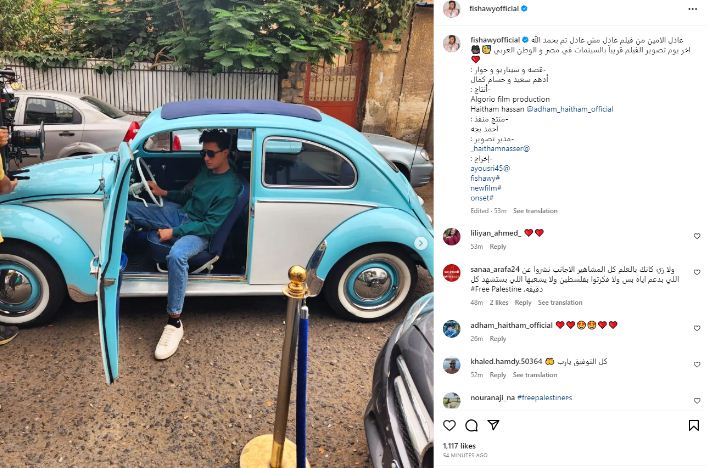Open fishawyofficial profile picture in header
Screen dimensions: 726x468
(x=451, y=9)
